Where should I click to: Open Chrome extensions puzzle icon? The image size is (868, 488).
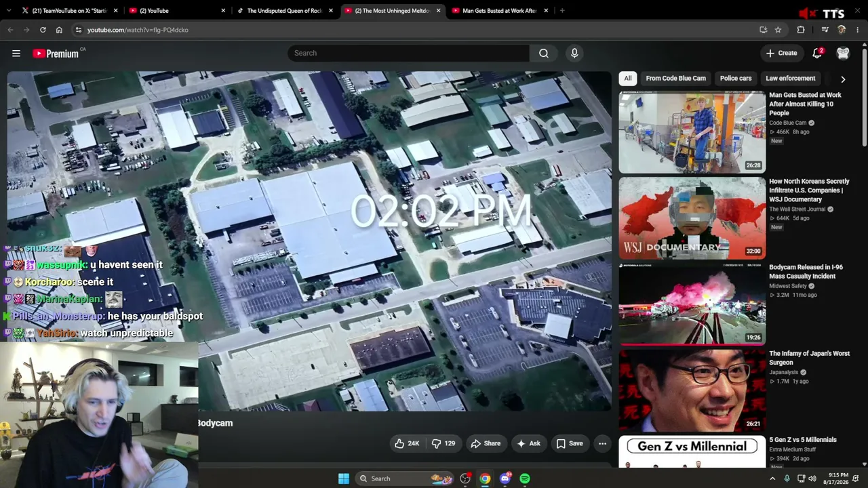801,30
